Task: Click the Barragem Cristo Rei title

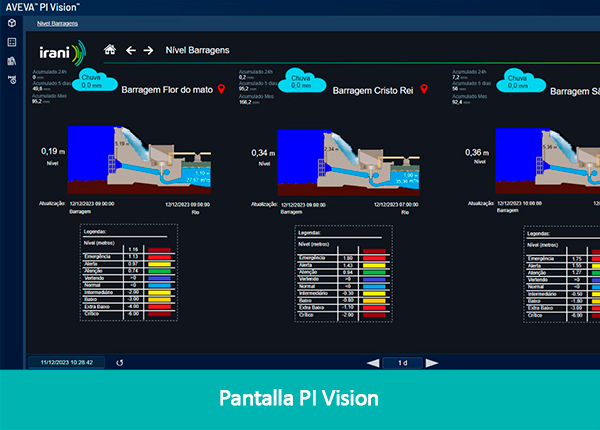Action: coord(373,91)
